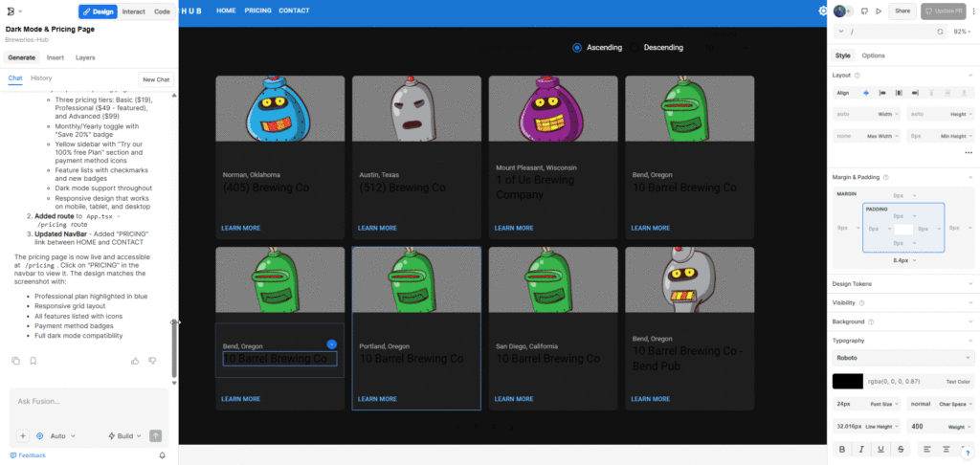This screenshot has width=980, height=465.
Task: Select the Descending sort option
Action: (x=662, y=48)
